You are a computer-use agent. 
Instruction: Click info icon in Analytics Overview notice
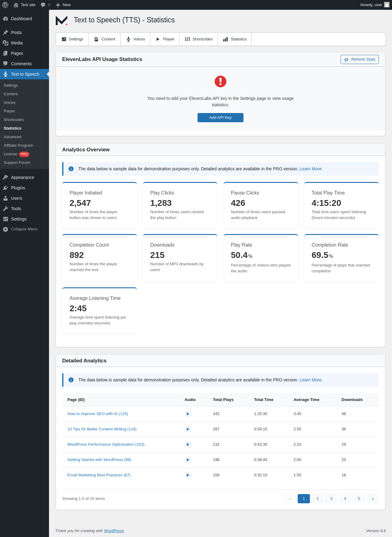click(x=71, y=169)
